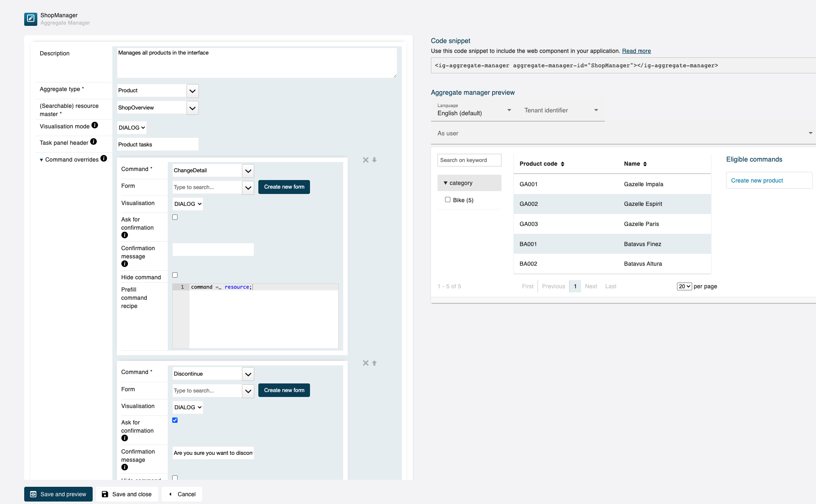Check the Bike category filter
816x504 pixels.
448,199
